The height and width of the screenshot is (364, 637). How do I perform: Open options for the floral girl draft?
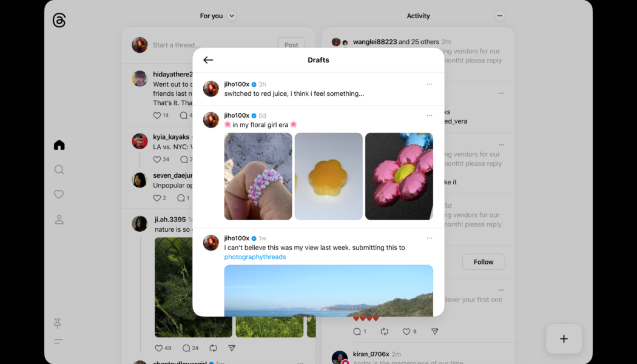pos(429,115)
